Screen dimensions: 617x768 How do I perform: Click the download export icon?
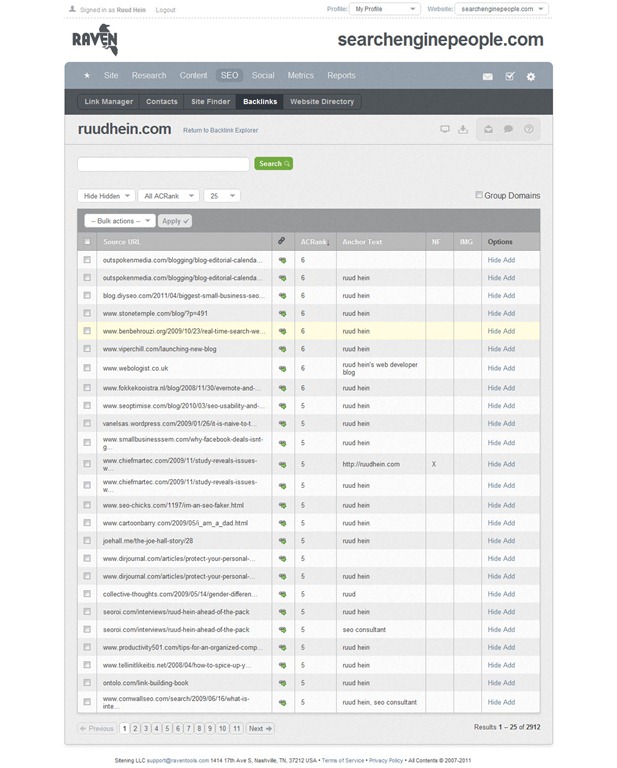pyautogui.click(x=463, y=129)
